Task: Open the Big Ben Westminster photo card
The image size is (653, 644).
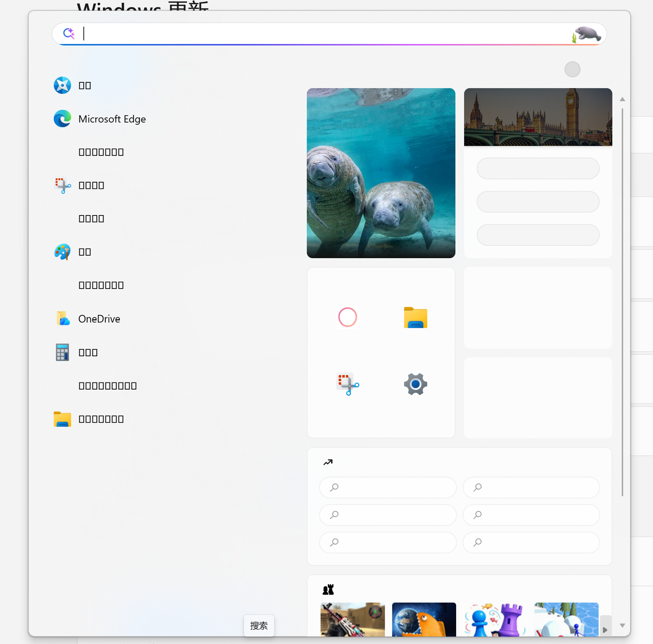Action: point(538,117)
